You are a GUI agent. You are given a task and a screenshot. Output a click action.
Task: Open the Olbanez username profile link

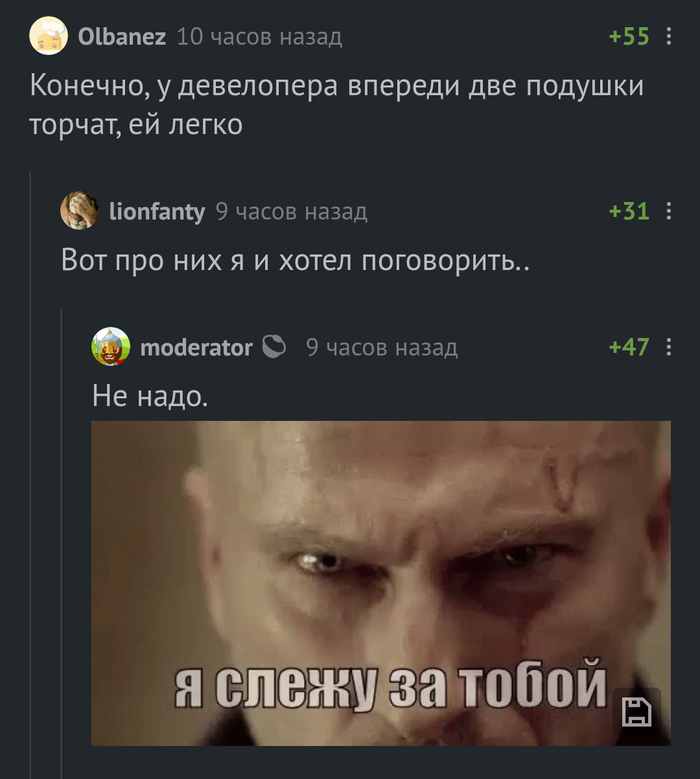coord(122,36)
